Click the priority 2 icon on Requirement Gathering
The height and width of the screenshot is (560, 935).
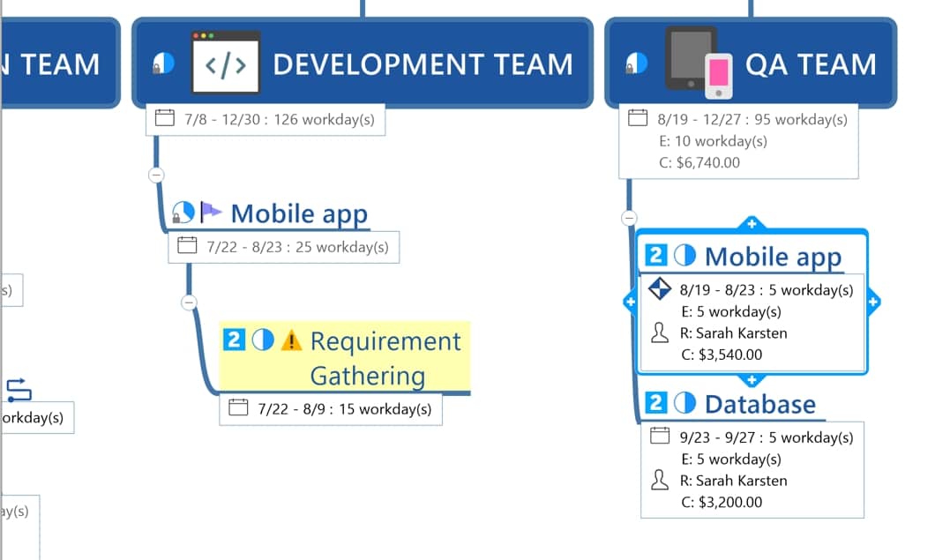[234, 340]
